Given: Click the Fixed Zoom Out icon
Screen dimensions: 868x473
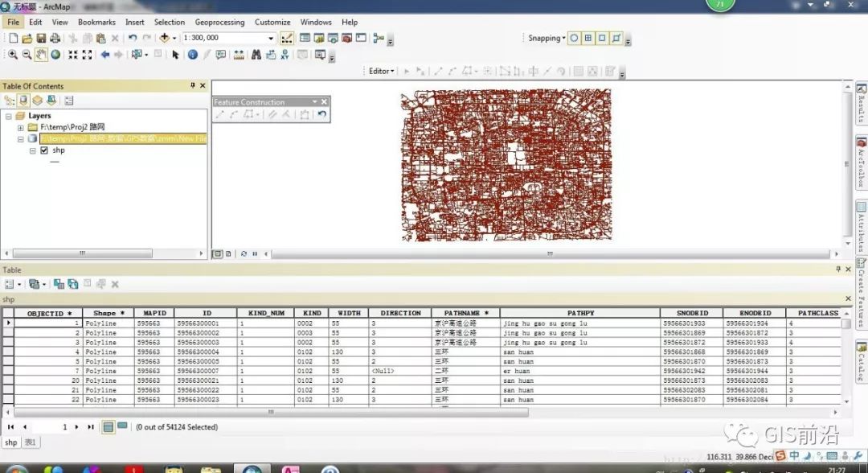Looking at the screenshot, I should (x=87, y=55).
